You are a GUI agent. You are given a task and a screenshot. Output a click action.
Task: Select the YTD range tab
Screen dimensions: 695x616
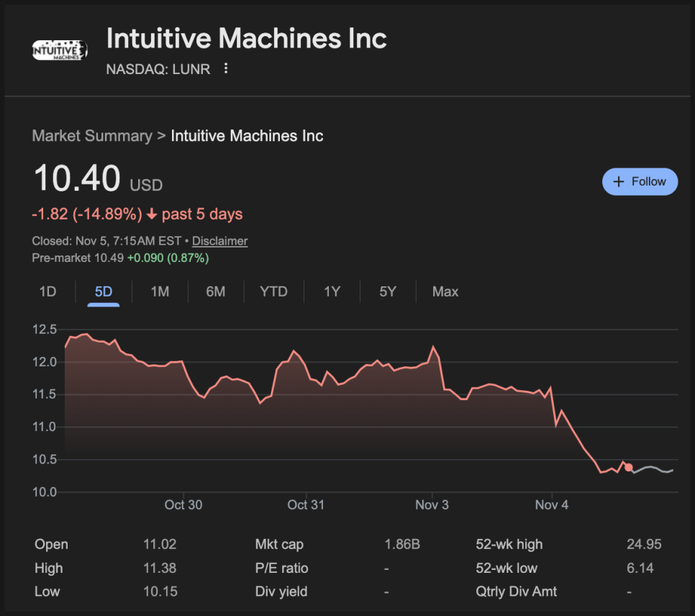tap(273, 291)
